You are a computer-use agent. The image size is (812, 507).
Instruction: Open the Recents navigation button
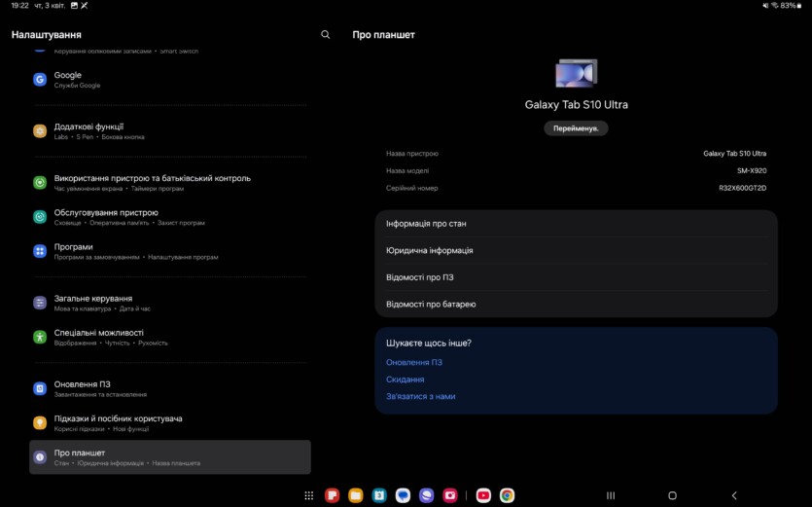tap(611, 495)
